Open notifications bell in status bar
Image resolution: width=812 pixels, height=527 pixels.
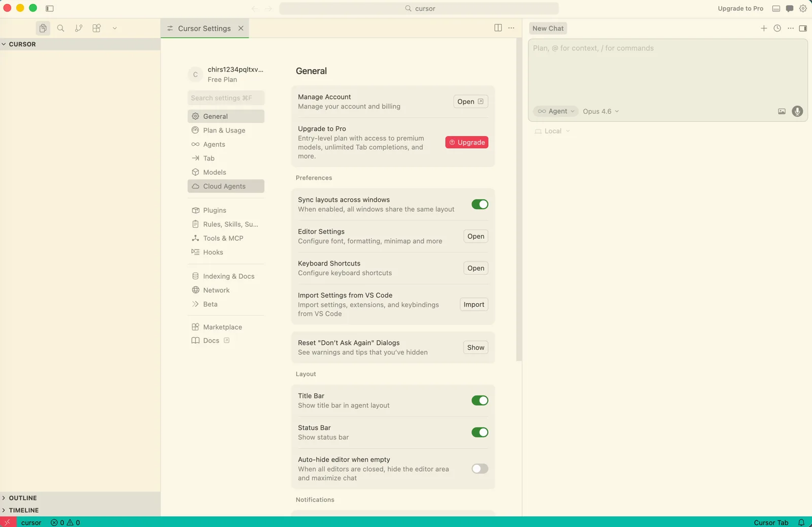pos(801,522)
